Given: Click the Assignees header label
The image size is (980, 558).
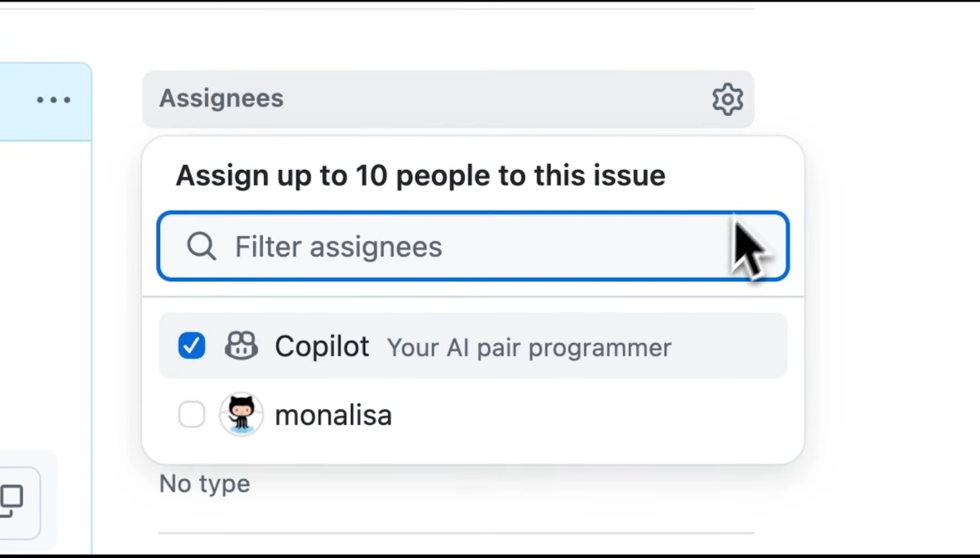Looking at the screenshot, I should pyautogui.click(x=221, y=98).
